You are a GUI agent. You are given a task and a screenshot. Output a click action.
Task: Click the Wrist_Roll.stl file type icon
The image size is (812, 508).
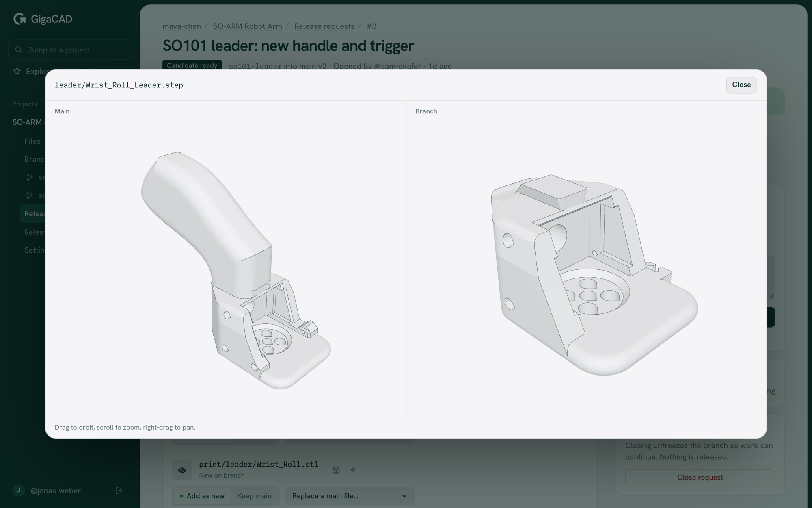coord(182,470)
